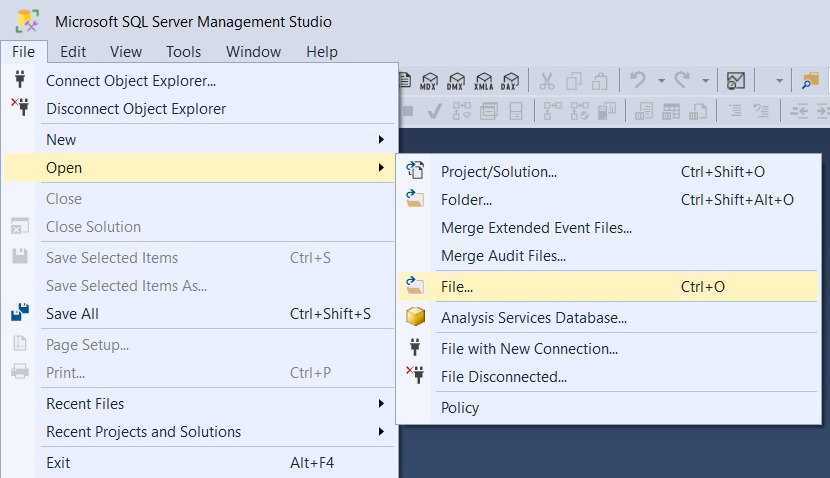
Task: Click the IntelliSense Enabled toolbar icon
Action: pyautogui.click(x=516, y=111)
